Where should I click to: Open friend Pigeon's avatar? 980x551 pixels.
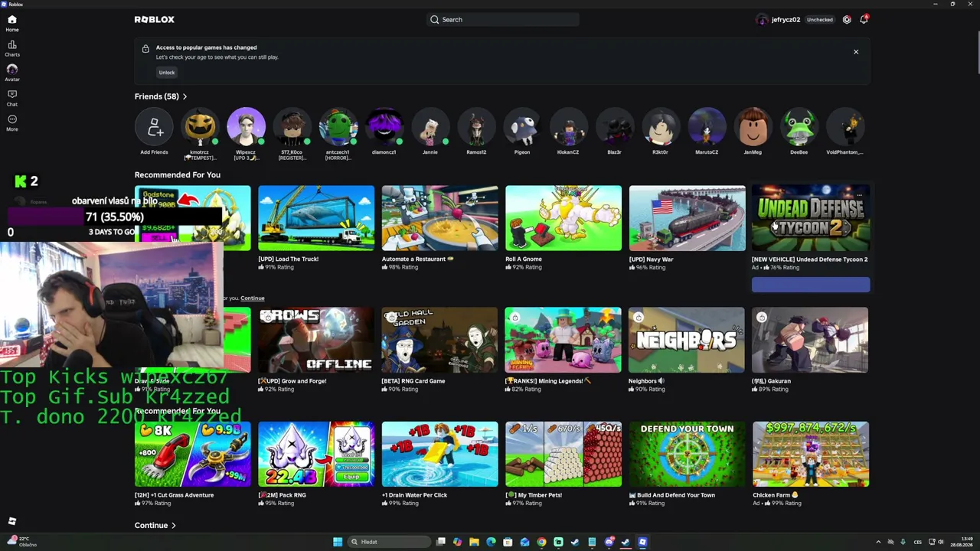(522, 128)
